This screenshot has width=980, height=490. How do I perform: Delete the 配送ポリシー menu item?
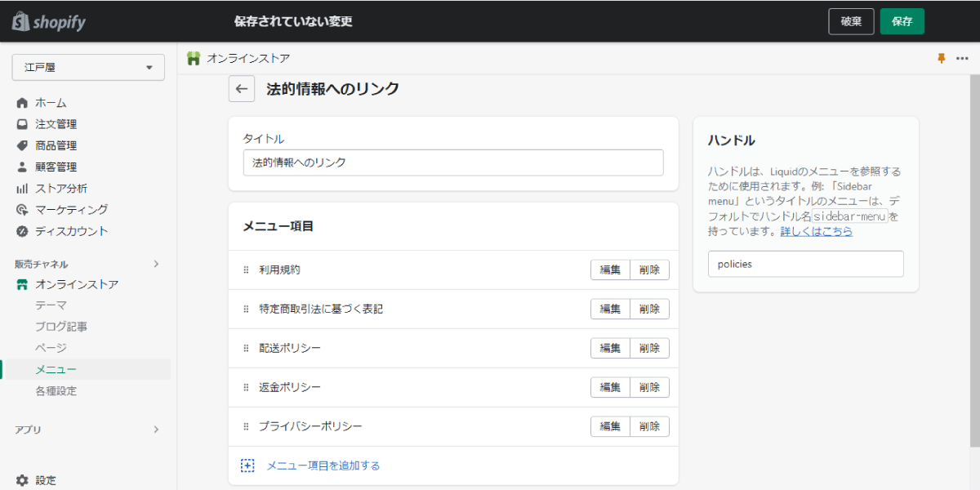point(650,348)
